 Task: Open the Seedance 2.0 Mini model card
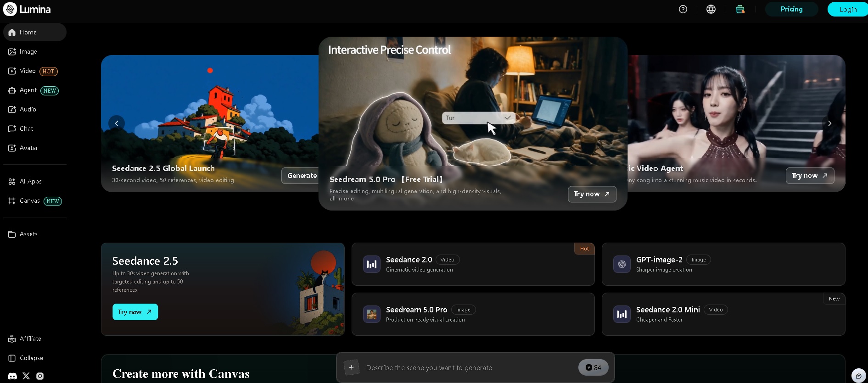(723, 314)
